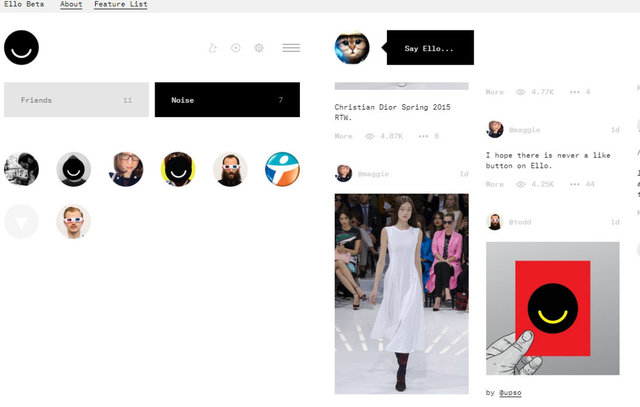Image resolution: width=640 pixels, height=407 pixels.
Task: Switch to the Noise tab
Action: 226,100
